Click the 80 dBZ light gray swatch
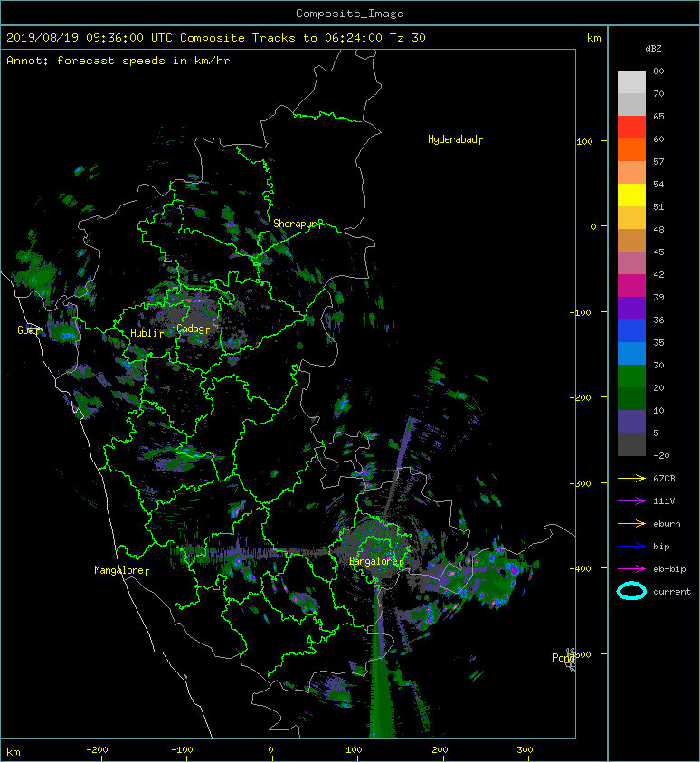 [x=631, y=81]
